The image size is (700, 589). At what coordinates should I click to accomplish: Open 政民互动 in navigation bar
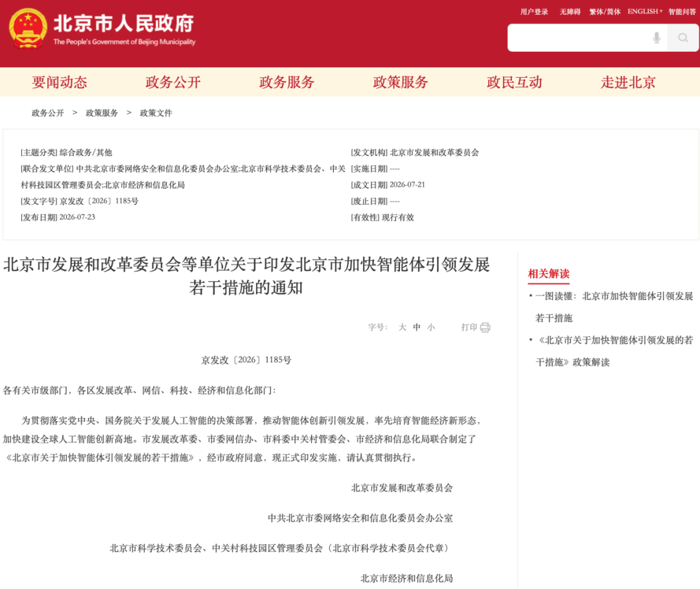[514, 82]
